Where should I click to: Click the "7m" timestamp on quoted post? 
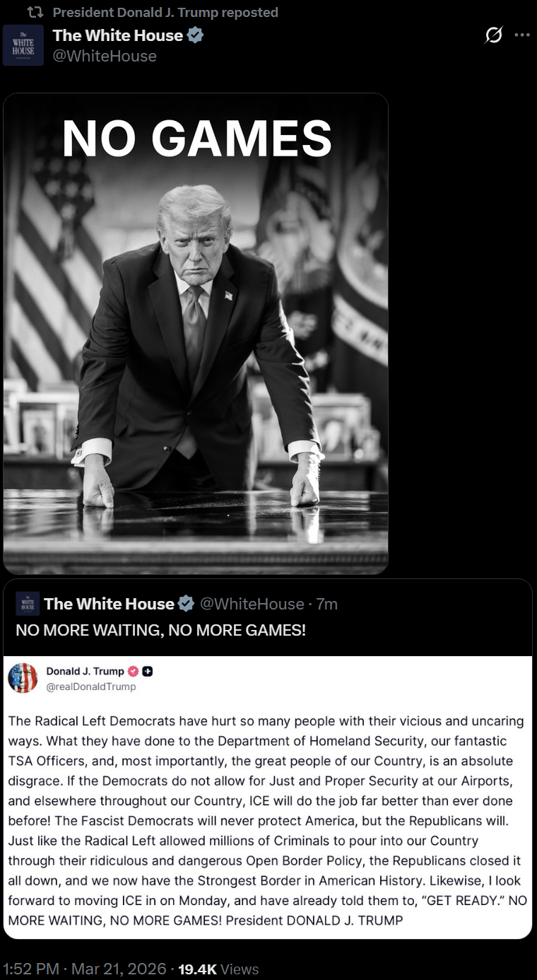(x=326, y=604)
